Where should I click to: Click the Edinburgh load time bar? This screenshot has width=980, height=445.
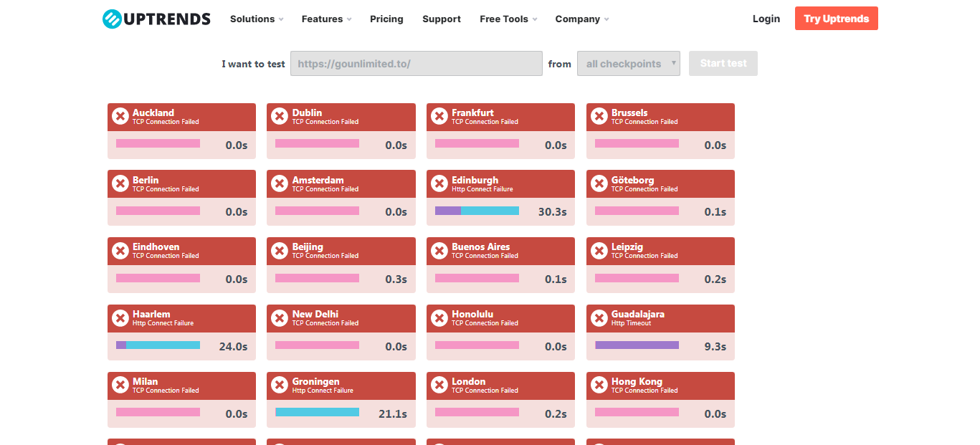(477, 211)
